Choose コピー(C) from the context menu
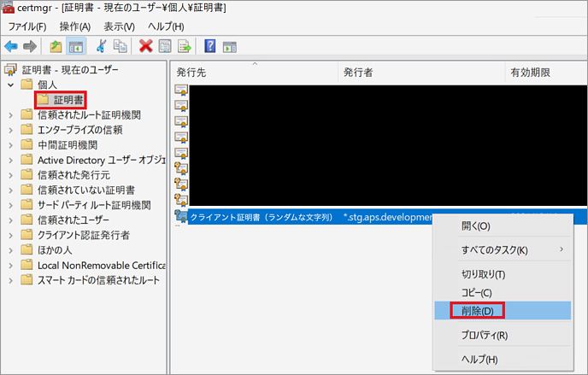The image size is (588, 375). click(503, 293)
